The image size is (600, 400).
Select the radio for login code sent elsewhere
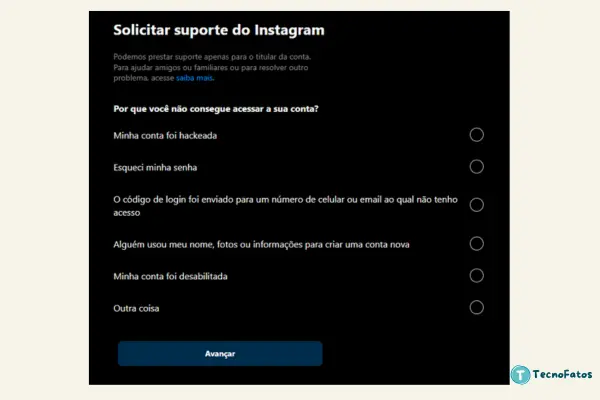[476, 205]
